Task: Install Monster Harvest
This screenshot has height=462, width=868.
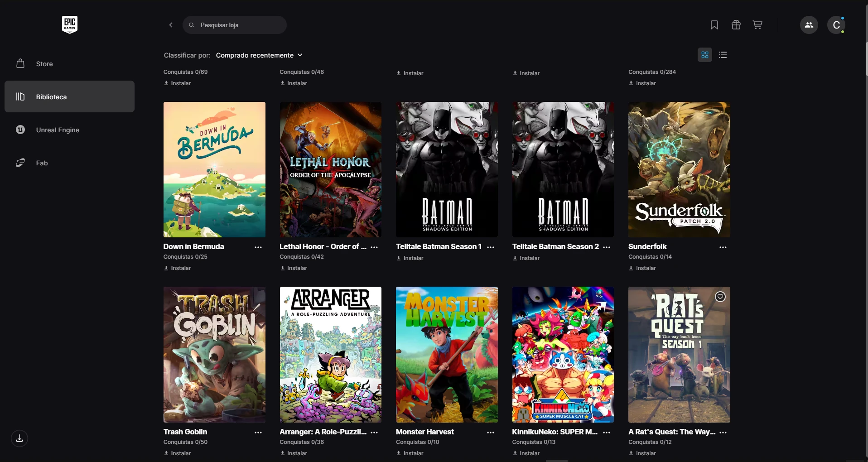Action: click(410, 453)
